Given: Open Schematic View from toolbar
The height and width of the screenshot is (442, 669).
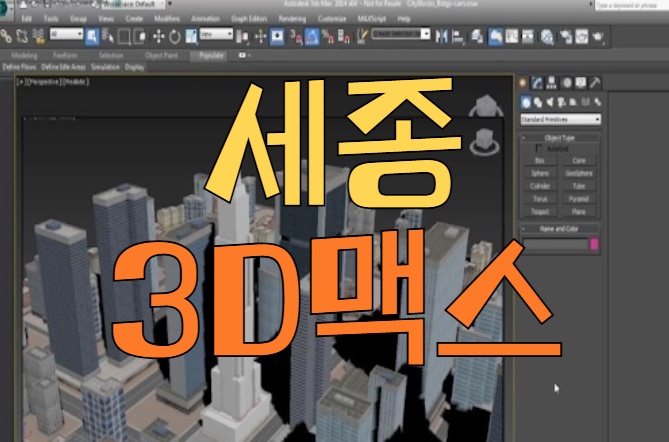Looking at the screenshot, I should tap(528, 37).
